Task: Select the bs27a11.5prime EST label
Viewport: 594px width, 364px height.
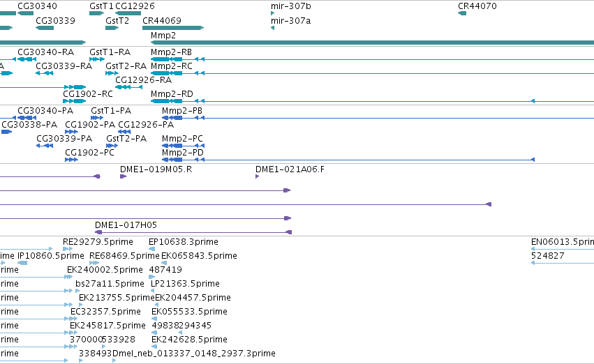Action: (x=110, y=284)
